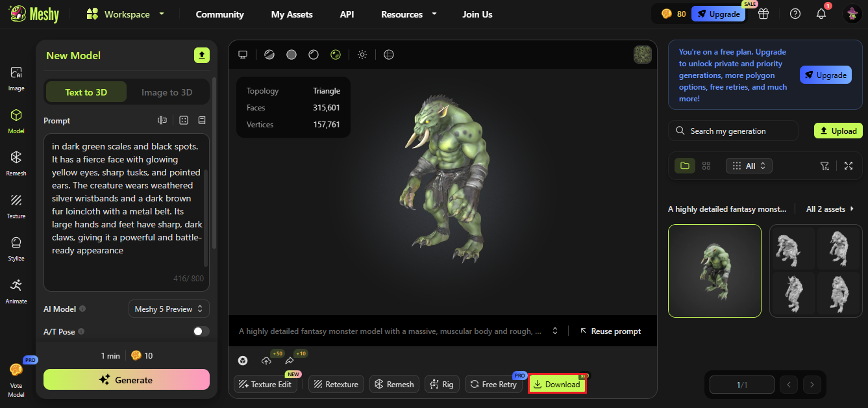Screen dimensions: 868x408
Task: Open the Animate tool in the sidebar
Action: point(16,291)
